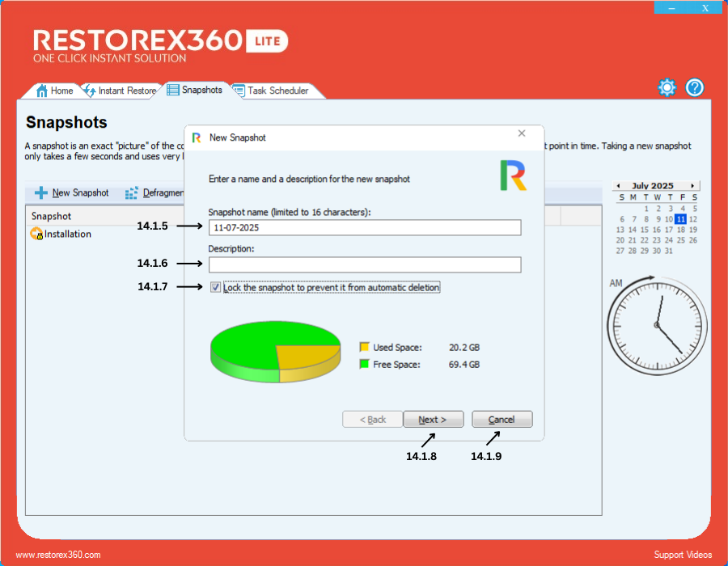Click the New Snapshot plus icon
This screenshot has width=728, height=566.
[x=40, y=193]
